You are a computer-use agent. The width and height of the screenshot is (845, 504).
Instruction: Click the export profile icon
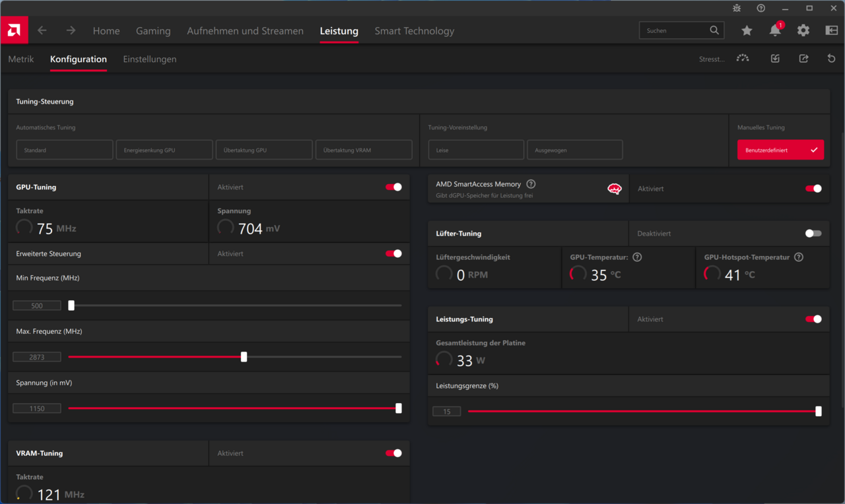pos(803,59)
